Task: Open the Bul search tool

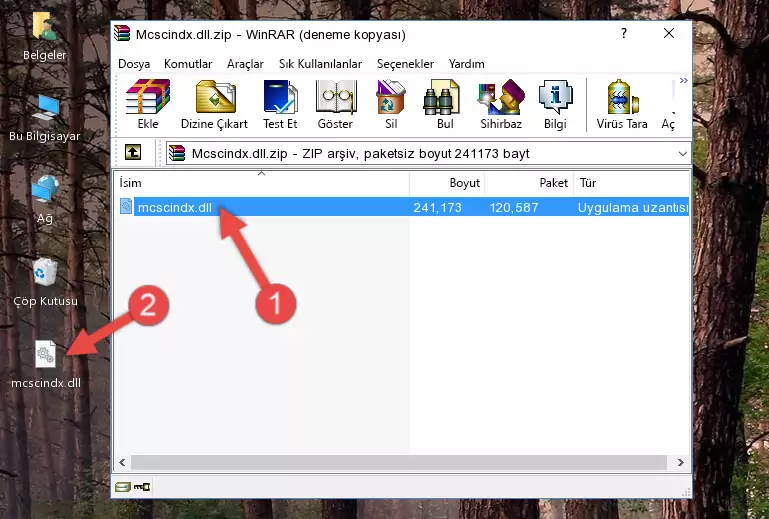Action: point(444,104)
